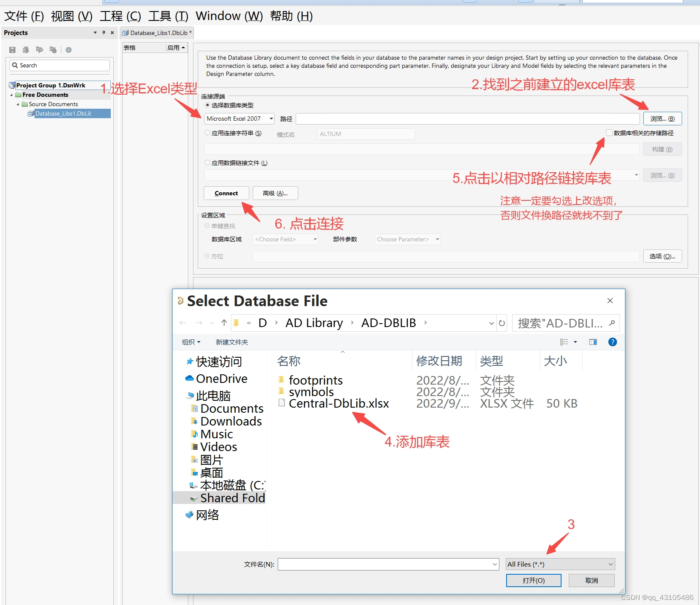Select 应用数据链接文件 radio button

[207, 162]
